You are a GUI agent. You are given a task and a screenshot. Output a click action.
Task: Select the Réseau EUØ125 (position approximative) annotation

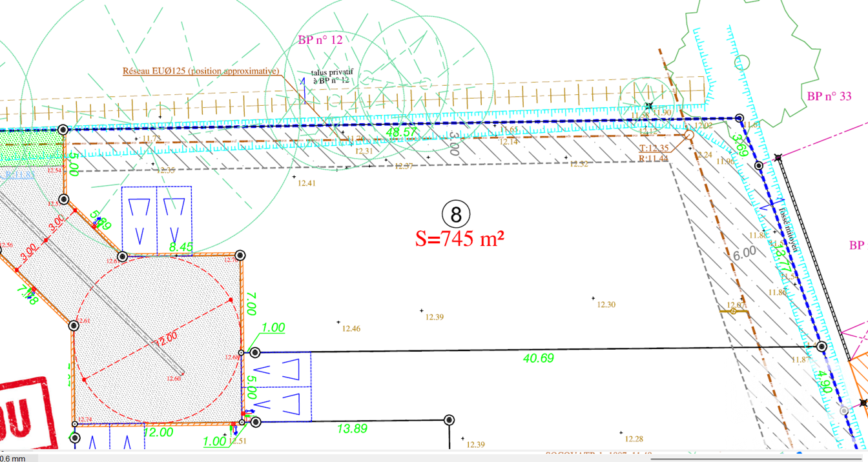point(201,71)
